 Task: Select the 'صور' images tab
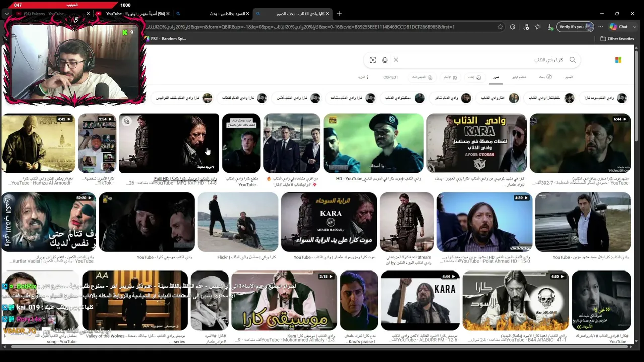coord(496,77)
